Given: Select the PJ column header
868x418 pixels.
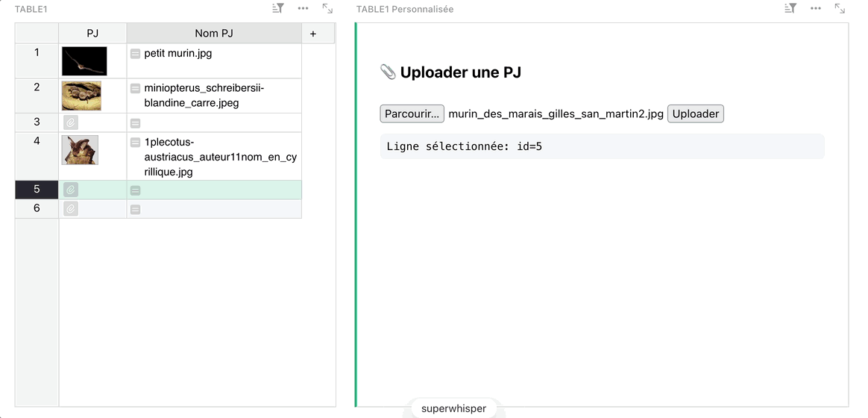Looking at the screenshot, I should [x=92, y=34].
